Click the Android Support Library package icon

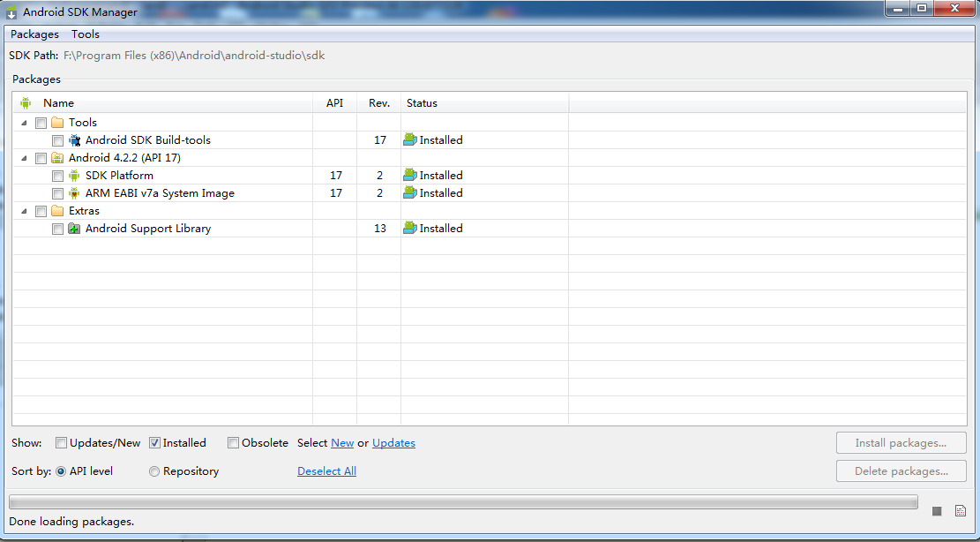(74, 229)
